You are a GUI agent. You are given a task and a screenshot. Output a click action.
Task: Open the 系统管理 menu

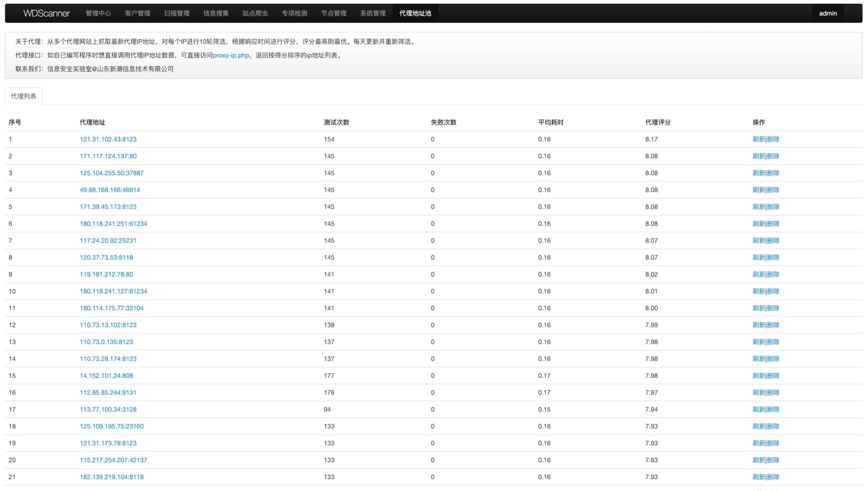tap(373, 13)
